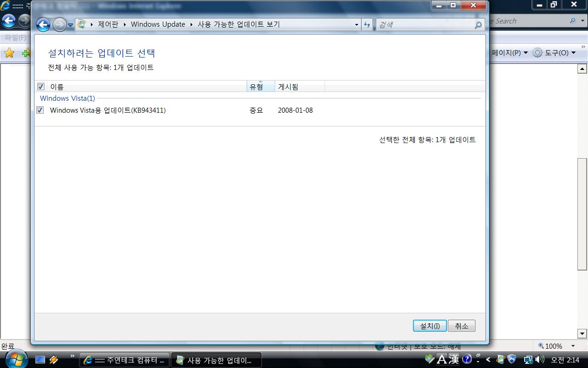This screenshot has height=368, width=588.
Task: Refresh the update list with the refresh icon
Action: (367, 25)
